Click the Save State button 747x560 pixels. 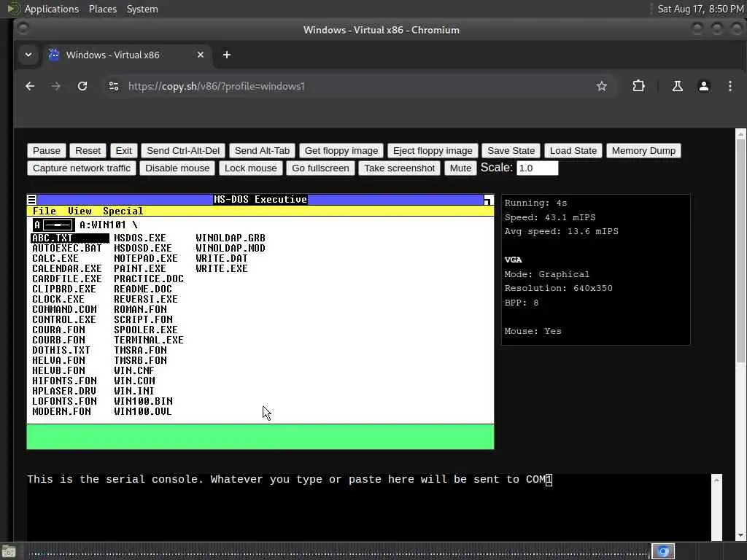[511, 150]
